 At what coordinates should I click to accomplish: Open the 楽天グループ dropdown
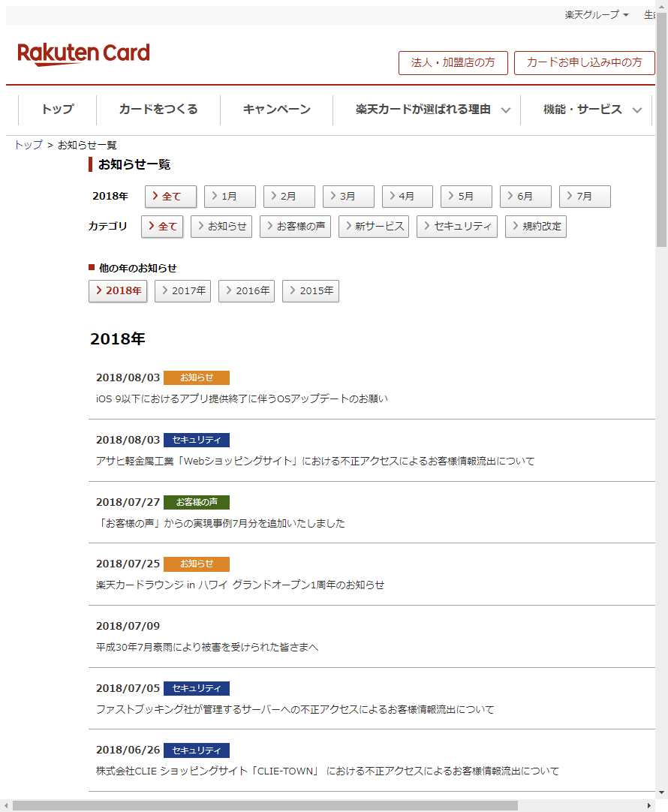tap(597, 15)
